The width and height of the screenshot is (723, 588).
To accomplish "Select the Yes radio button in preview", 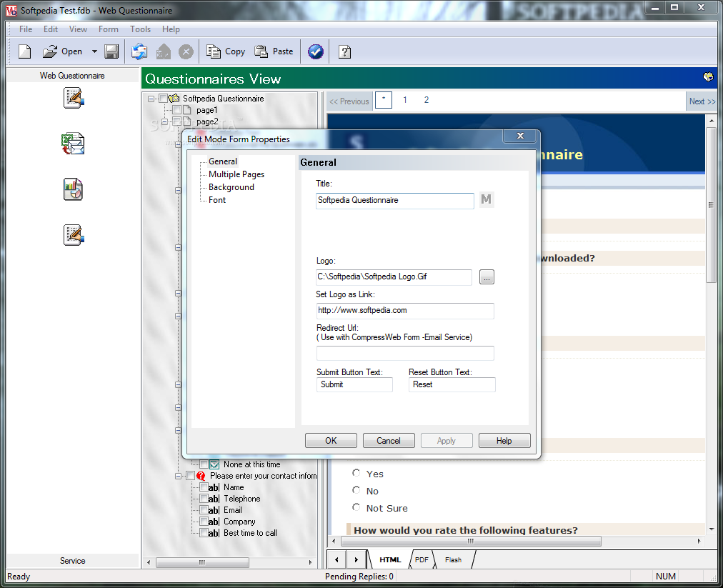I will (356, 473).
